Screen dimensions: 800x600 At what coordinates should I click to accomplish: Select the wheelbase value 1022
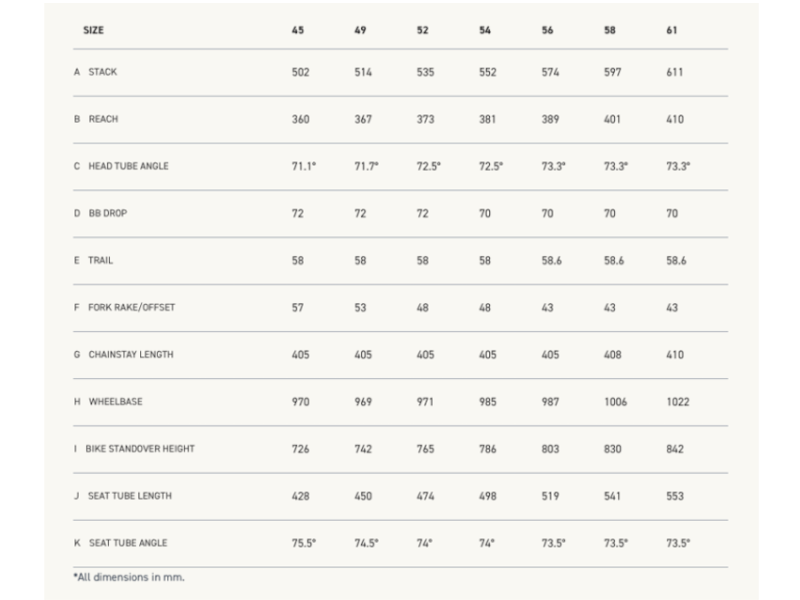tap(677, 402)
